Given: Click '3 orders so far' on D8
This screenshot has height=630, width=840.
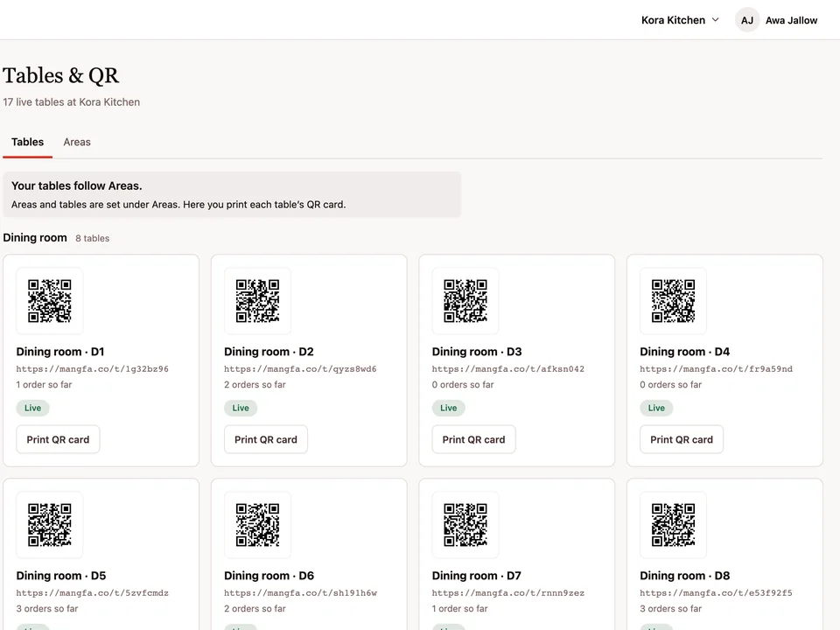Looking at the screenshot, I should click(671, 609).
